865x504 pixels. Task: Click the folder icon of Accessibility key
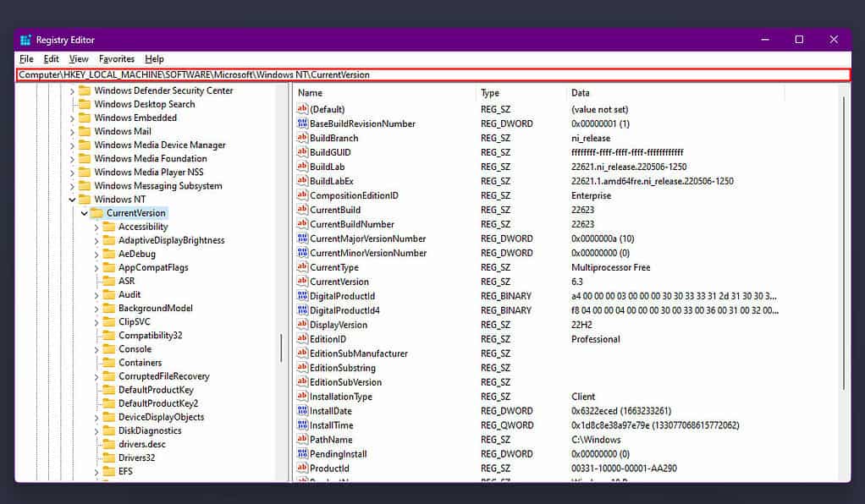click(108, 227)
